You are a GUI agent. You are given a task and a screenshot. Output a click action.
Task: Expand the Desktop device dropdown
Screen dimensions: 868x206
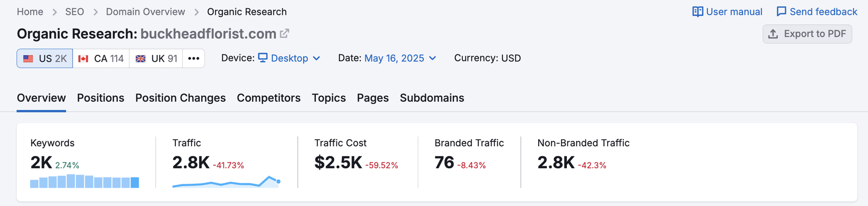[x=289, y=58]
